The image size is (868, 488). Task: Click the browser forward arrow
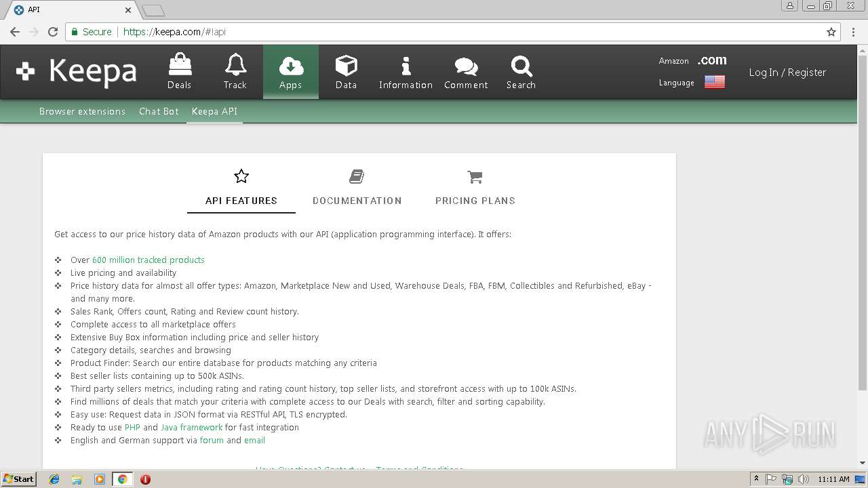coord(34,32)
